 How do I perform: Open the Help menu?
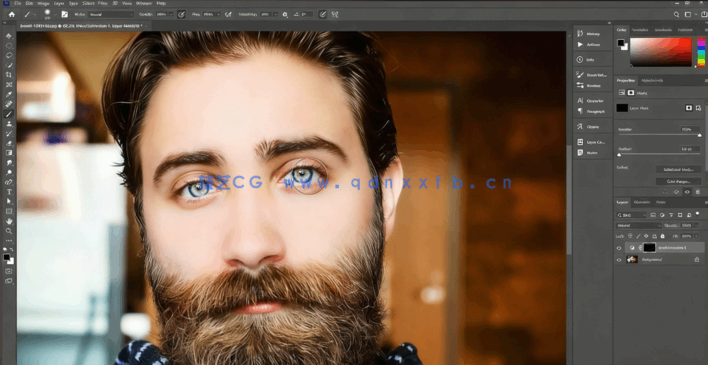[161, 3]
